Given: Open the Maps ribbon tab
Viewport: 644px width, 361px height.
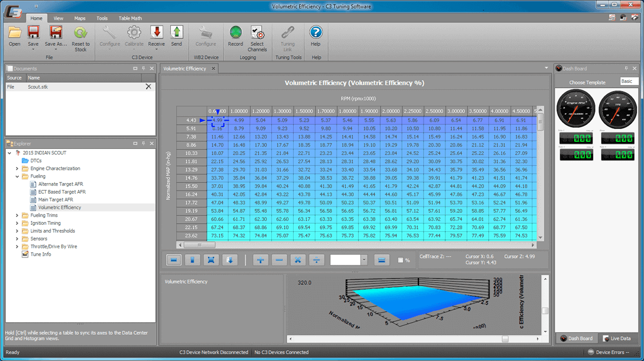Looking at the screenshot, I should [80, 18].
